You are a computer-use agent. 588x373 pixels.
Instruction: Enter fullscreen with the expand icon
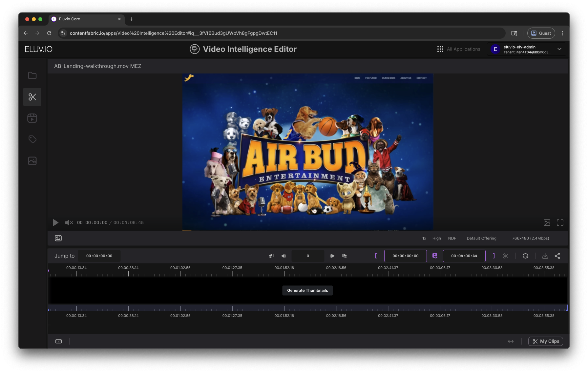560,223
